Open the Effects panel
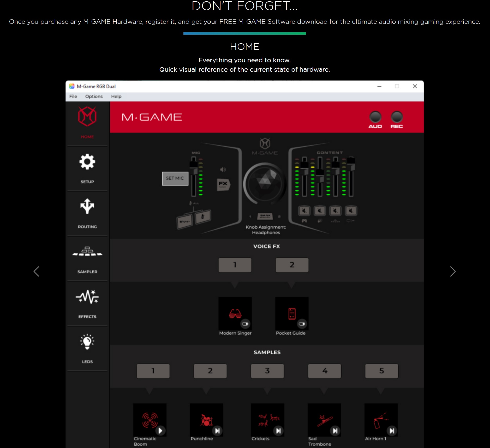Image resolution: width=490 pixels, height=448 pixels. coord(87,303)
